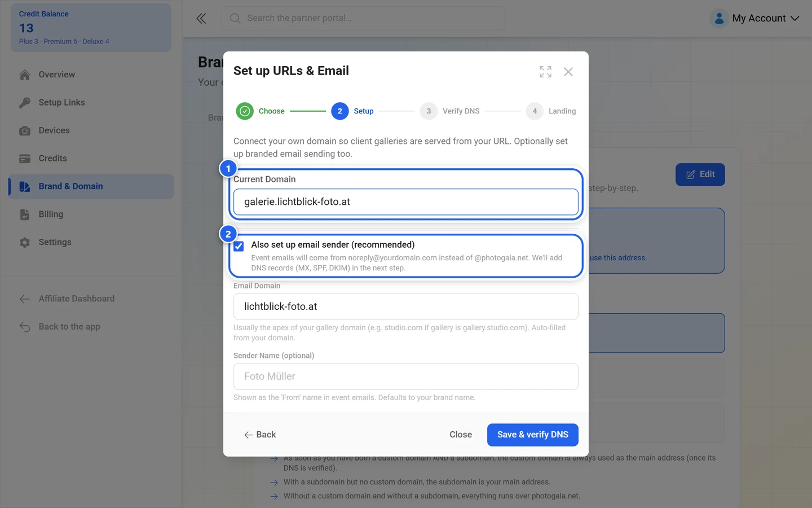The width and height of the screenshot is (812, 508).
Task: Click the Verify DNS step label
Action: [x=461, y=111]
